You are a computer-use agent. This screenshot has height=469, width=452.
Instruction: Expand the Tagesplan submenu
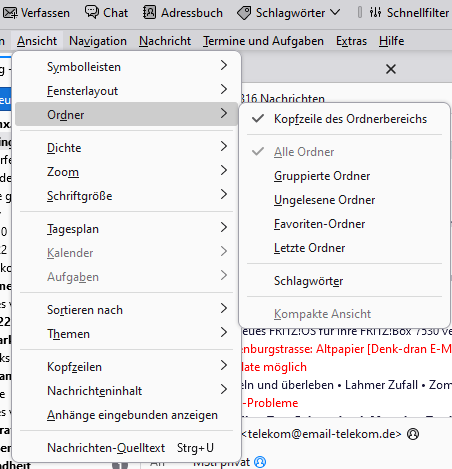pos(126,229)
